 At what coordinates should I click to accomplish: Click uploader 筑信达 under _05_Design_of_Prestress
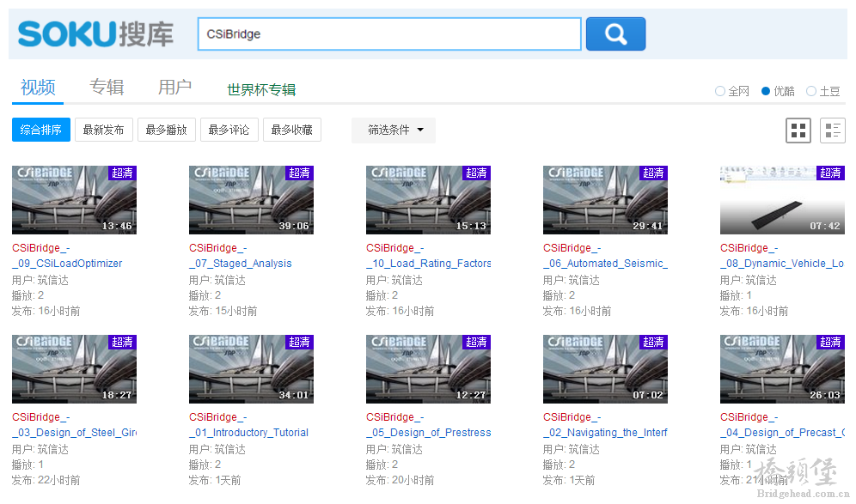click(407, 449)
